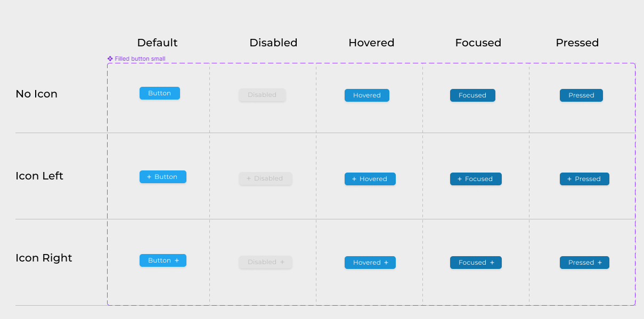Viewport: 644px width, 319px height.
Task: Click the component diamond icon beside Filled button small
Action: point(110,59)
